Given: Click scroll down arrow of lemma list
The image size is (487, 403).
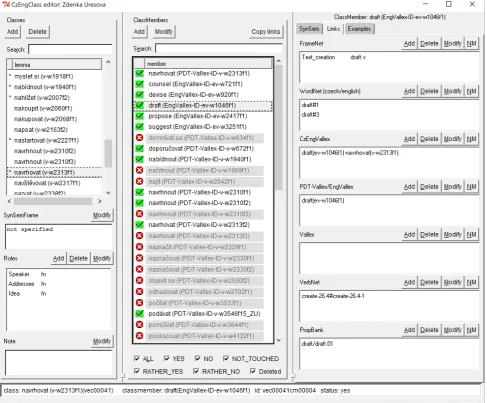Looking at the screenshot, I should pos(108,193).
